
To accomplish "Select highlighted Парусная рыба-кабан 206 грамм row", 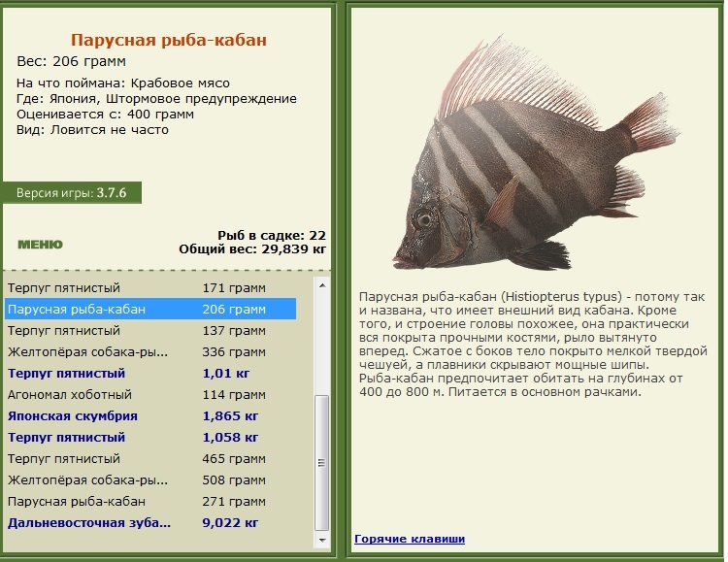I will pos(150,310).
